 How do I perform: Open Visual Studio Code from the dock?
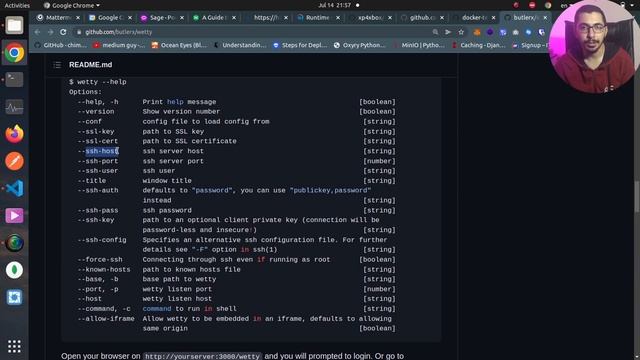pyautogui.click(x=14, y=189)
